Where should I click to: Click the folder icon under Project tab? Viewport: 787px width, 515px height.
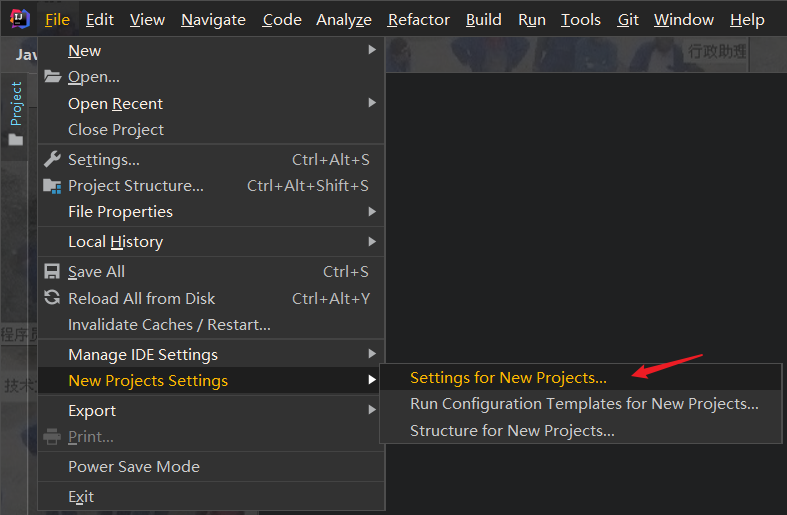(x=15, y=140)
